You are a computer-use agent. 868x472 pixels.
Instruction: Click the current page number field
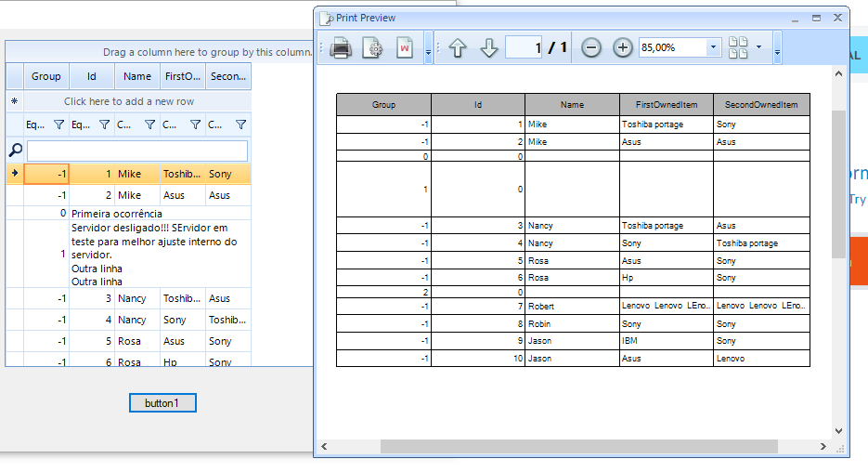524,47
